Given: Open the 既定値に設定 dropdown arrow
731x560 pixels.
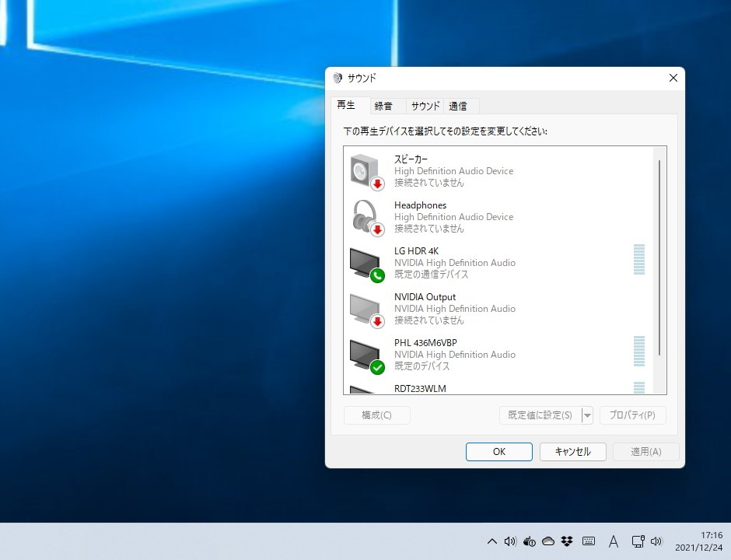Looking at the screenshot, I should [588, 415].
